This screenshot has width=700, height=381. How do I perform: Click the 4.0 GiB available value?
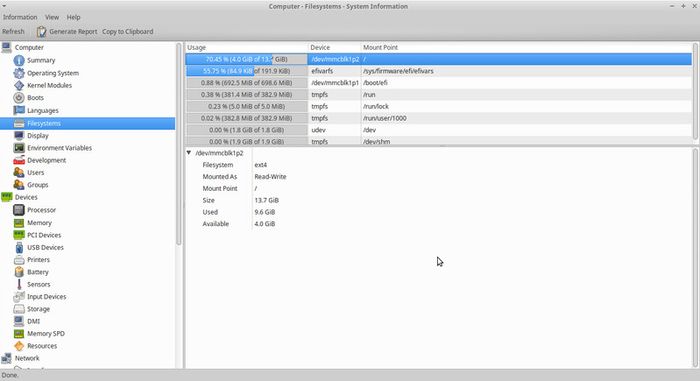(265, 224)
